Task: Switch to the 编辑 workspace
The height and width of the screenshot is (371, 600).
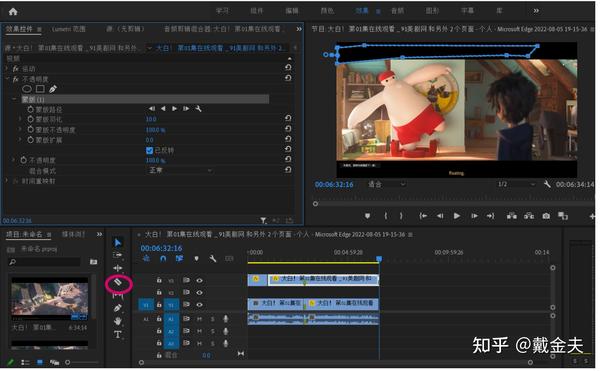Action: (x=292, y=11)
